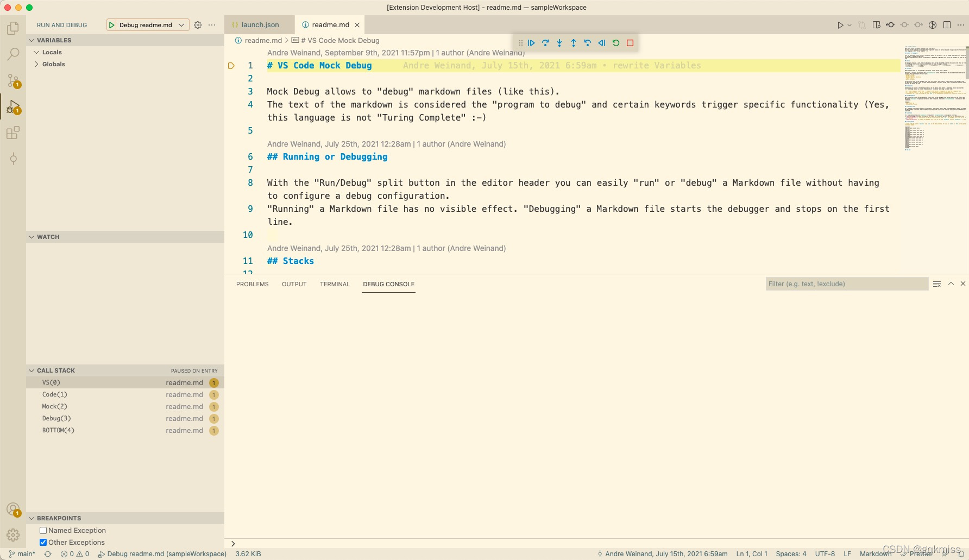Open preview to the side icon
The image size is (969, 560).
(876, 25)
